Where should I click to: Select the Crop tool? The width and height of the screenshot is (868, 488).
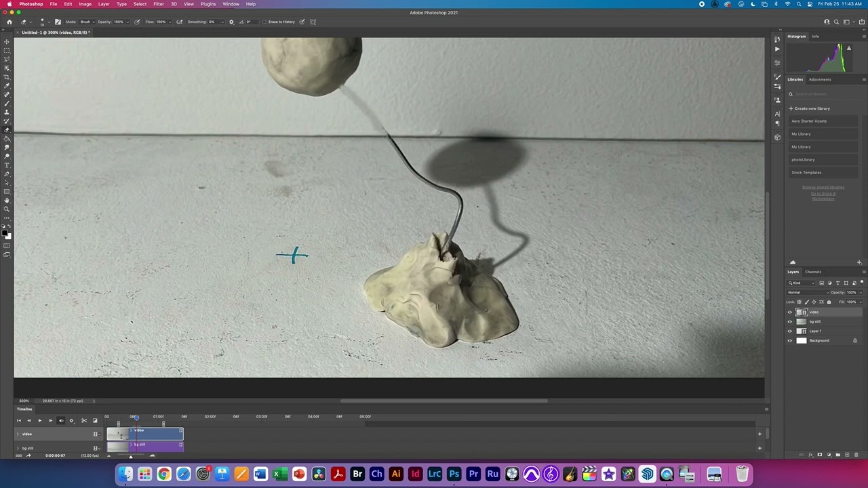click(x=7, y=77)
